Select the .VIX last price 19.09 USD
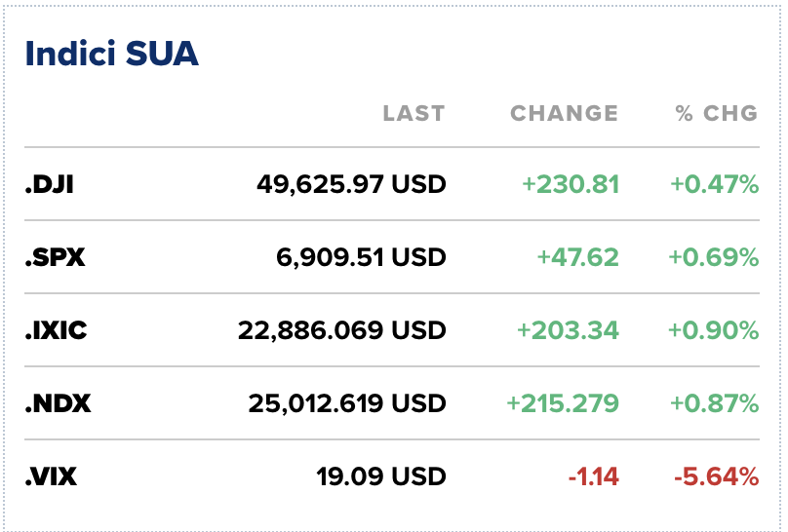 click(x=380, y=476)
